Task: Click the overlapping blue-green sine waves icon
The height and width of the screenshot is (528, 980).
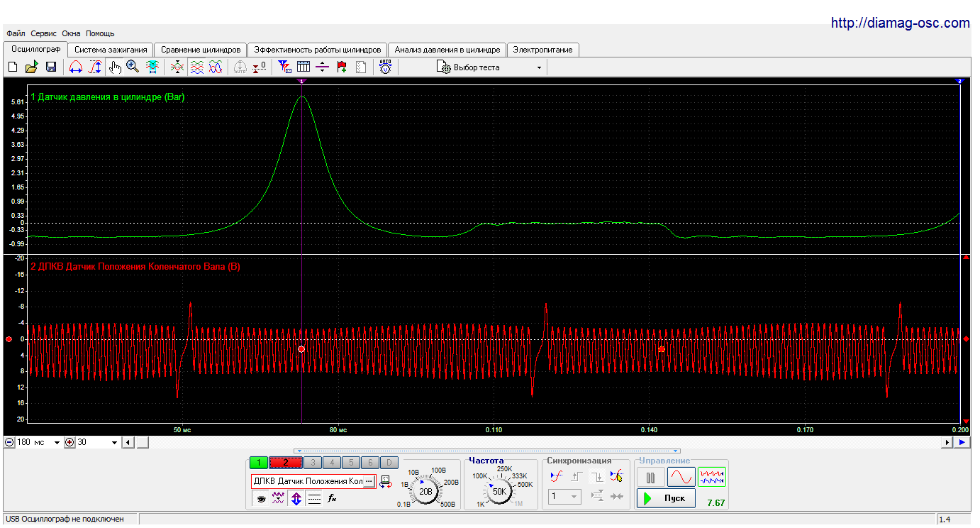Action: click(x=216, y=67)
